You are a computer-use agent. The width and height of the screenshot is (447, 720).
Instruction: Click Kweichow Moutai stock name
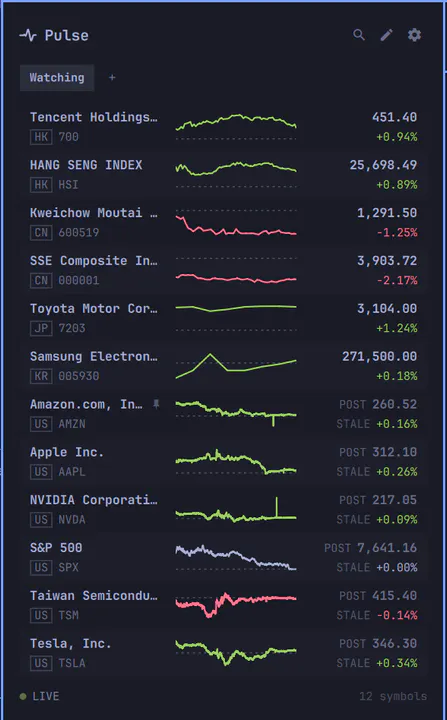click(x=94, y=213)
